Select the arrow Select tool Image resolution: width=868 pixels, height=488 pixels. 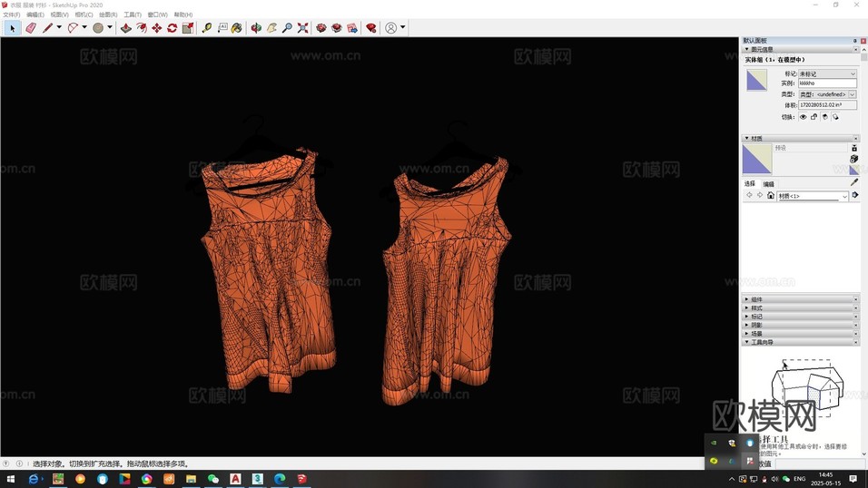coord(13,27)
